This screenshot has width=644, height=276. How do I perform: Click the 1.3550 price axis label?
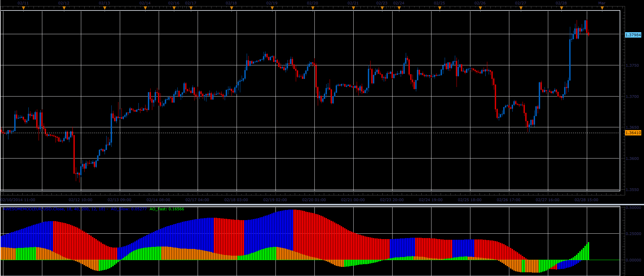click(632, 190)
